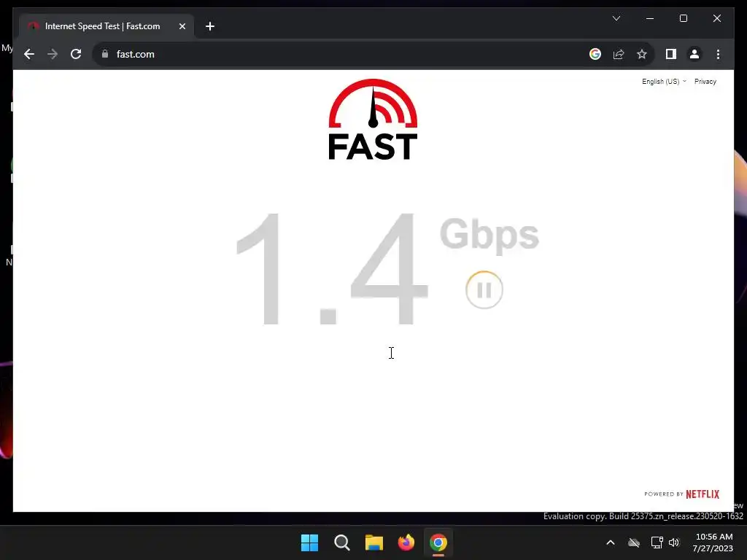View site information via lock icon
This screenshot has height=560, width=747.
click(105, 54)
